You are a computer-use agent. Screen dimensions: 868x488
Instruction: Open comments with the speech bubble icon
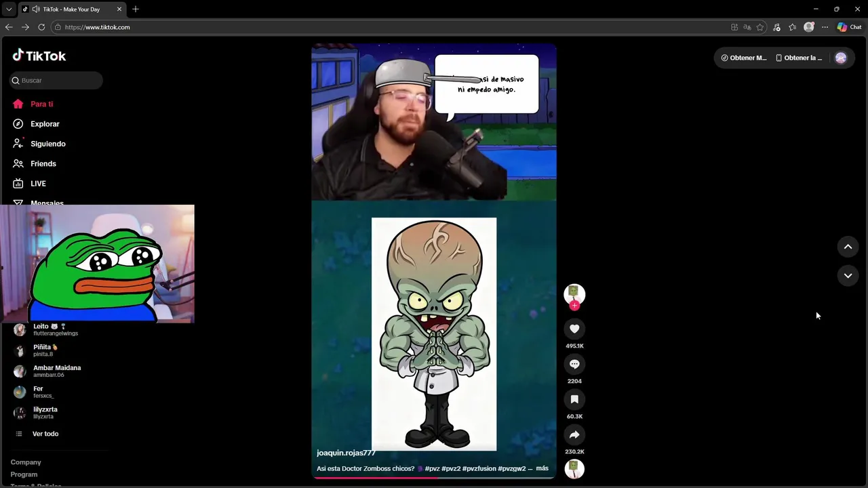(x=574, y=364)
